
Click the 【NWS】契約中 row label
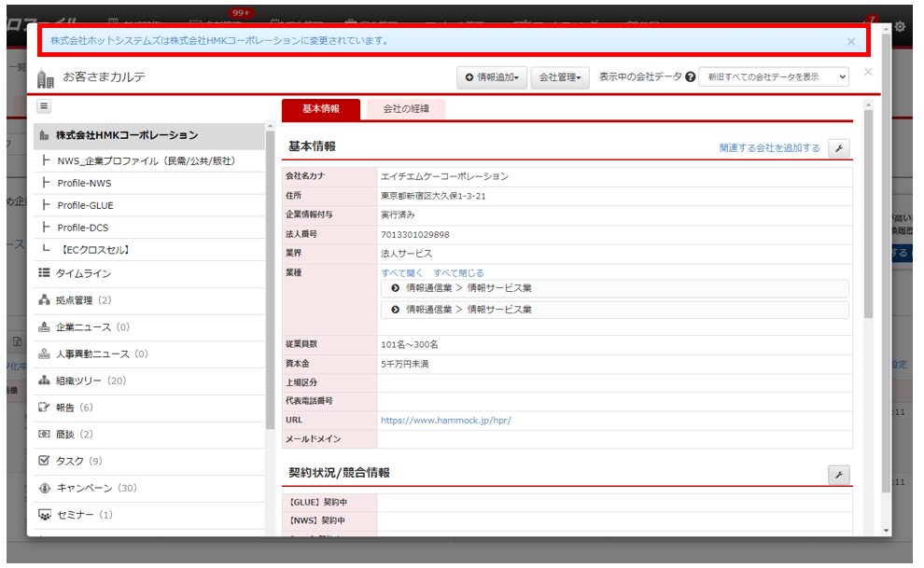315,521
